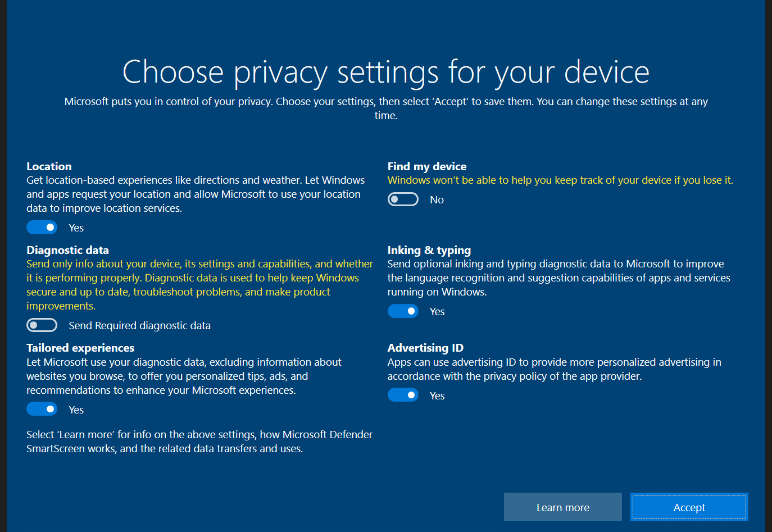The height and width of the screenshot is (532, 772).
Task: Click the Location description paragraph
Action: [196, 194]
